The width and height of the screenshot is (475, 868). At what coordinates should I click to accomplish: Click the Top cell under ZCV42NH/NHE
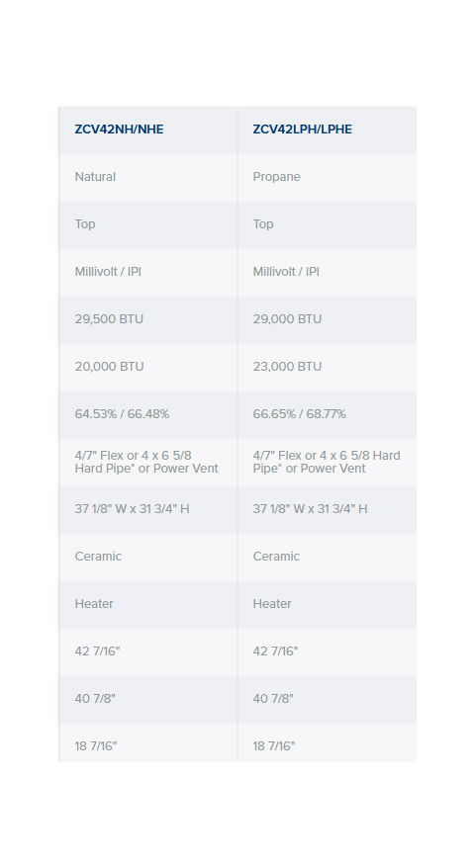pos(85,224)
